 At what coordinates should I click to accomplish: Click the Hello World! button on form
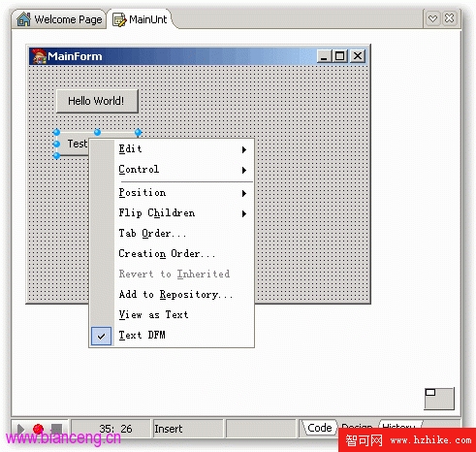tap(97, 101)
